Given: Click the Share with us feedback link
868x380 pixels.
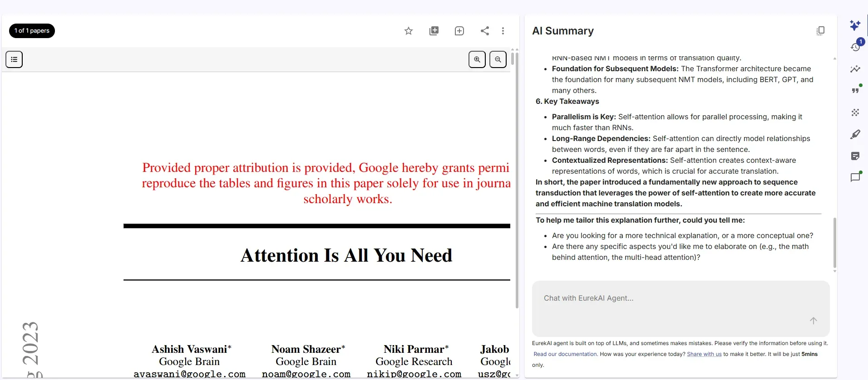Looking at the screenshot, I should pos(704,354).
